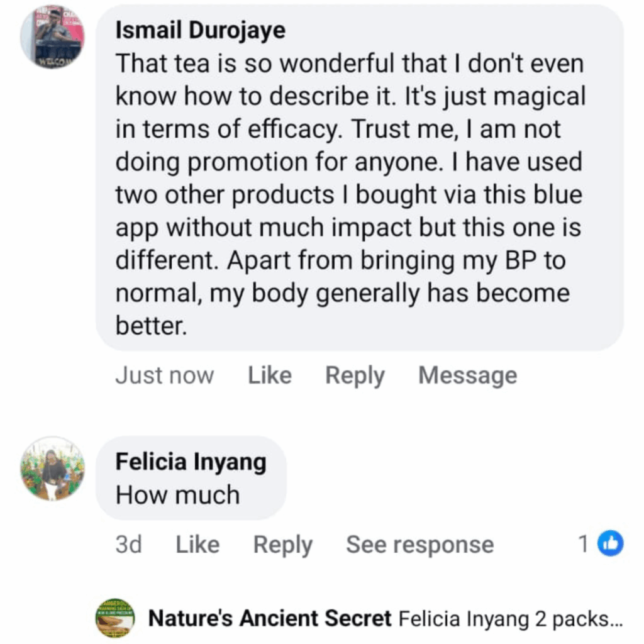
Task: Click the 'Just now' timestamp
Action: click(x=165, y=376)
